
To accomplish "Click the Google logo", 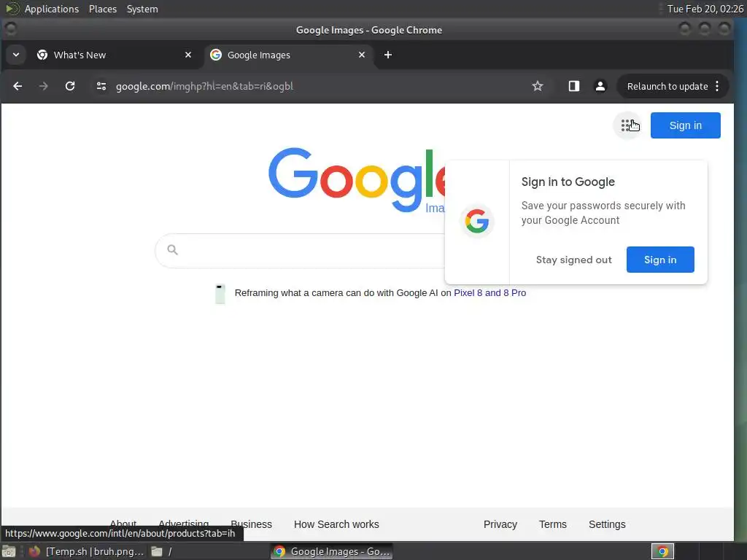I will (356, 180).
